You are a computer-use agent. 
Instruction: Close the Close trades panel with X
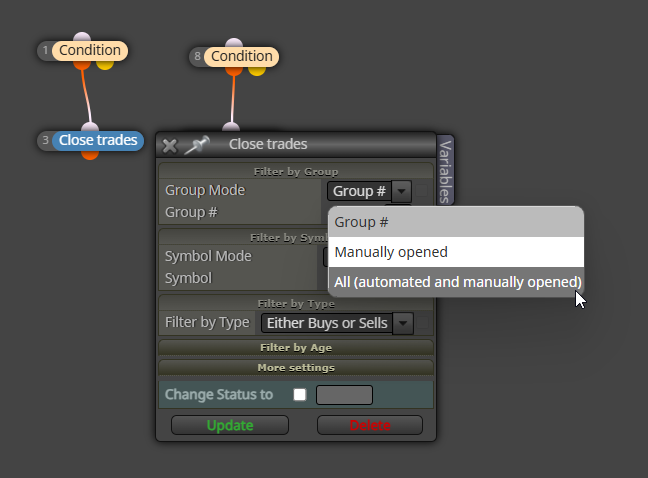click(x=169, y=146)
